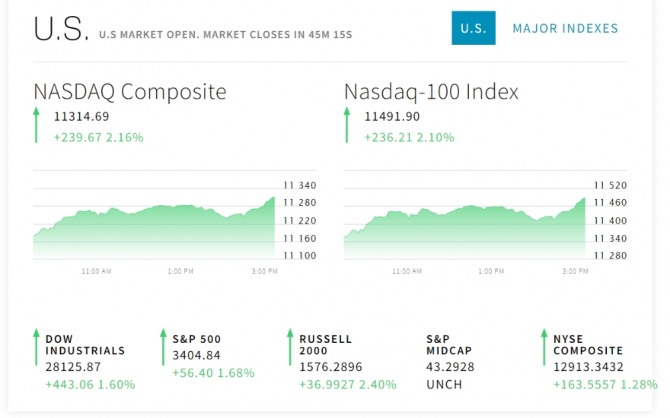Click Nasdaq-100 Index green up arrow
Image resolution: width=670 pixels, height=418 pixels.
click(x=348, y=126)
